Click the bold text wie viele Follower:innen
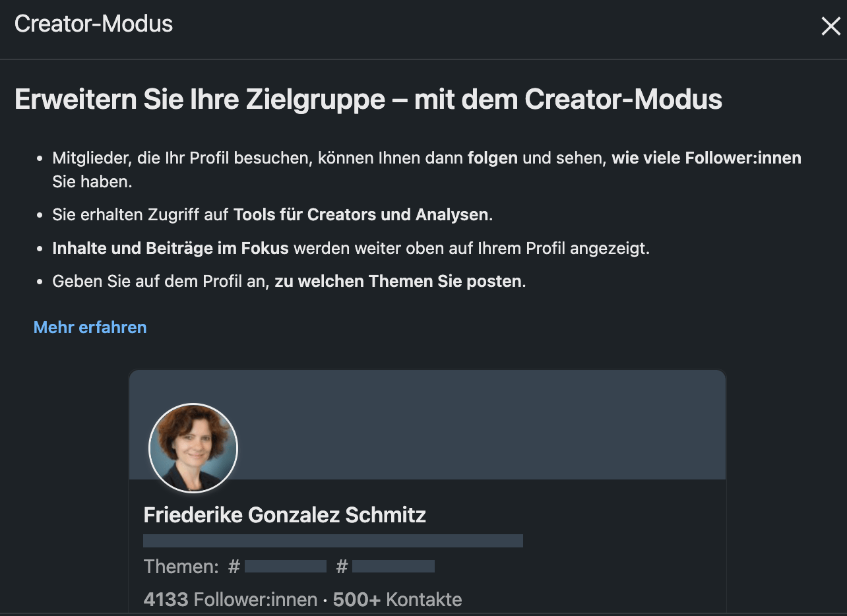This screenshot has width=847, height=616. [706, 158]
